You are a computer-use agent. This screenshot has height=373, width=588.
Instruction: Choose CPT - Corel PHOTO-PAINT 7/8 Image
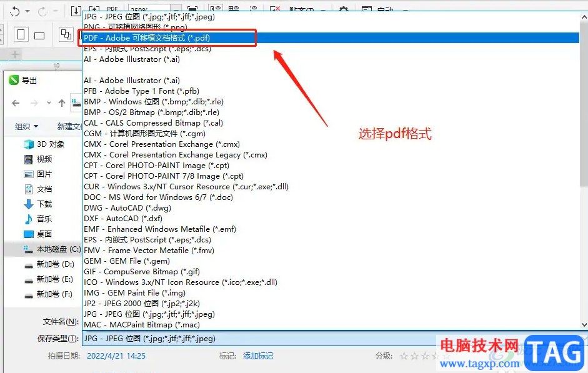(331, 176)
